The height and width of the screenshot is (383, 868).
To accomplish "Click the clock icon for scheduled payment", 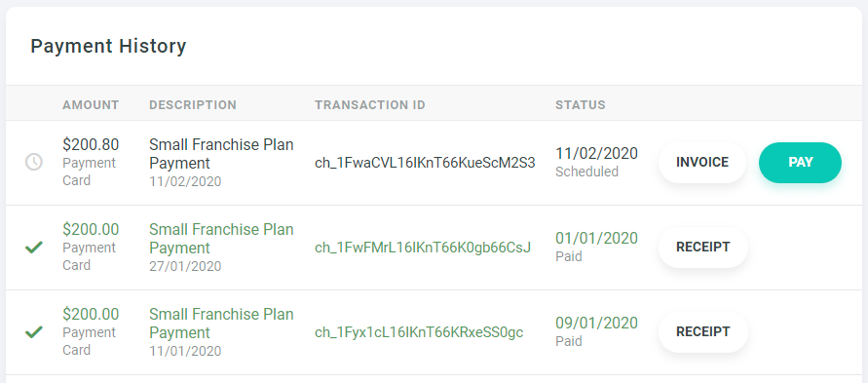I will pos(34,162).
